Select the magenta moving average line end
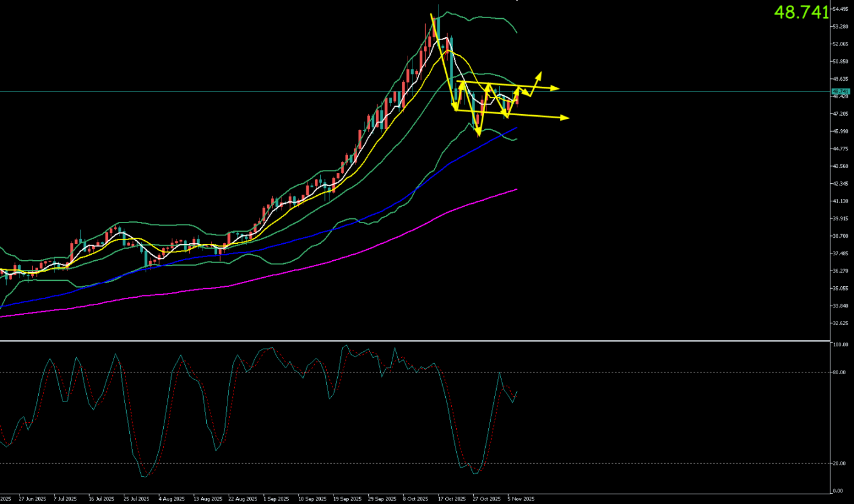The height and width of the screenshot is (504, 854). click(x=516, y=189)
